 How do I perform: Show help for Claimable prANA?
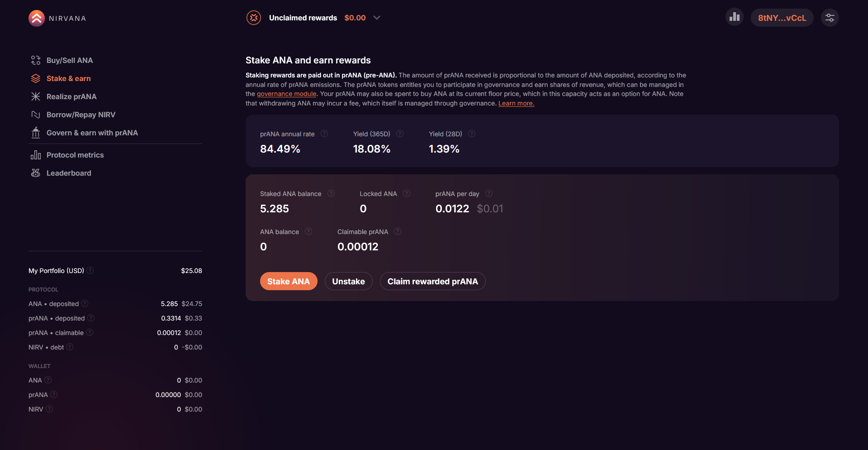pyautogui.click(x=398, y=231)
